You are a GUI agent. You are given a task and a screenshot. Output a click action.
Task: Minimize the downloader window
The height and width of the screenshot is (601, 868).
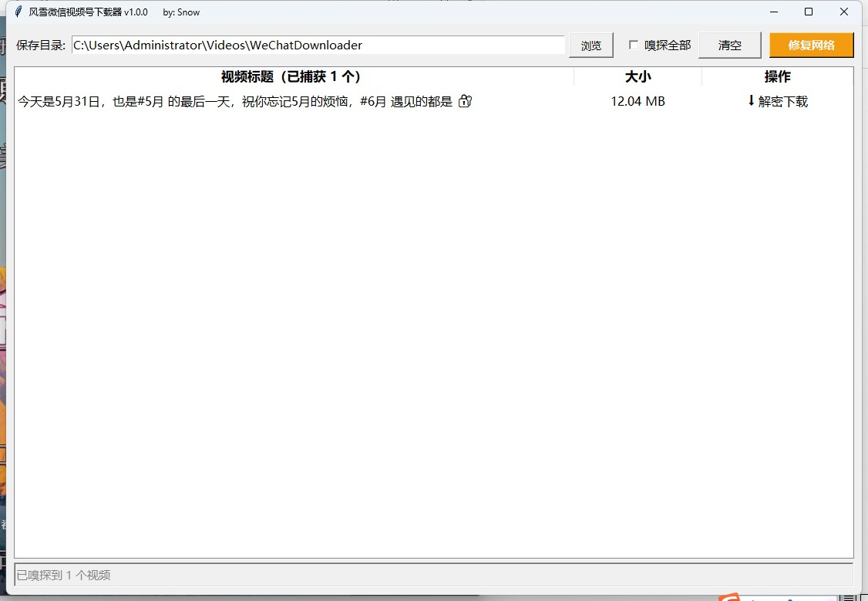774,12
